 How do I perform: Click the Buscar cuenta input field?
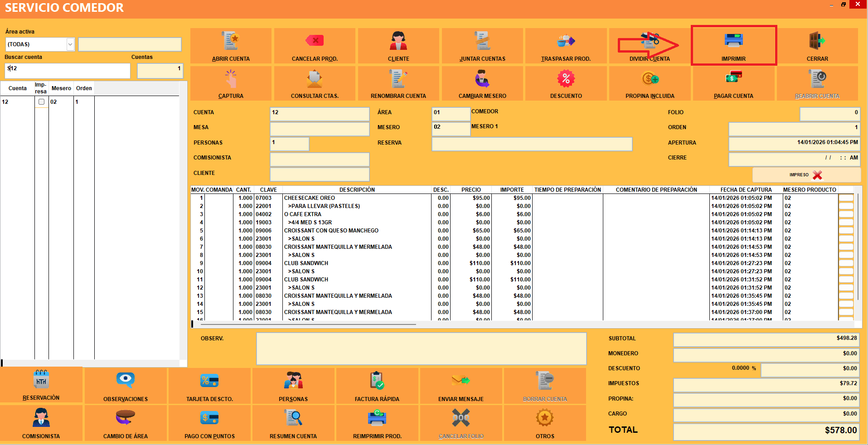pos(67,70)
